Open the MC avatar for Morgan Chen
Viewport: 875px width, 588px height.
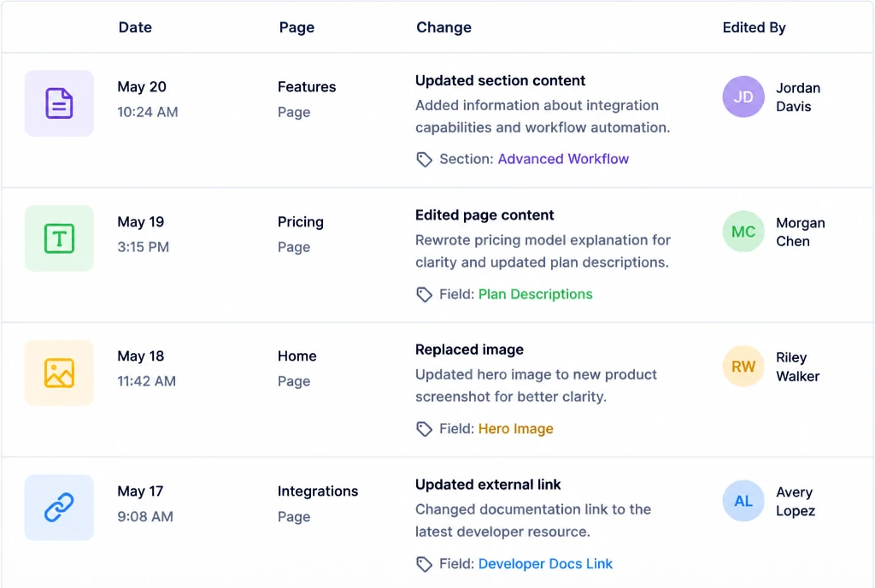point(743,232)
